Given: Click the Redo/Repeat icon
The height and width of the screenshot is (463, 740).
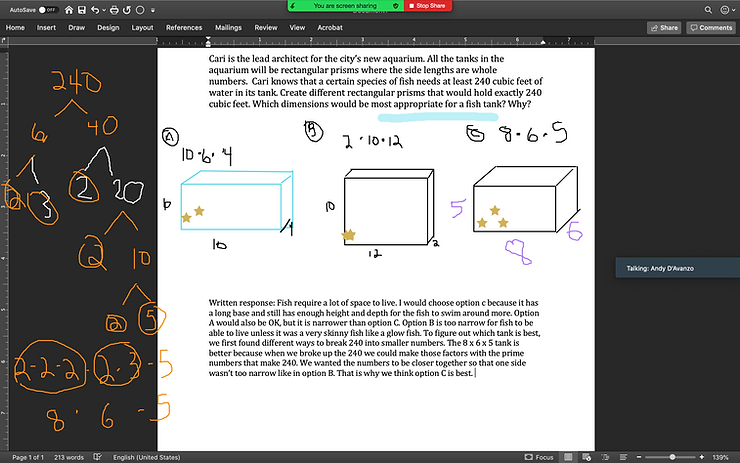Looking at the screenshot, I should coord(128,10).
